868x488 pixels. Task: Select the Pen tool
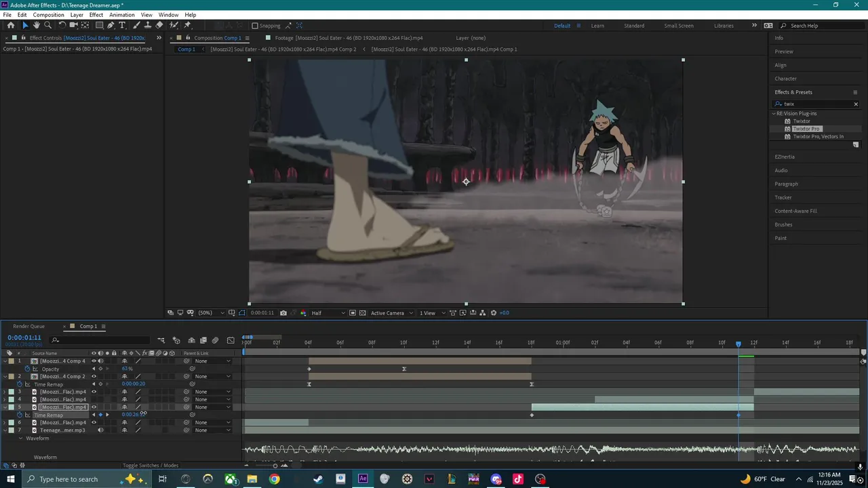coord(111,25)
